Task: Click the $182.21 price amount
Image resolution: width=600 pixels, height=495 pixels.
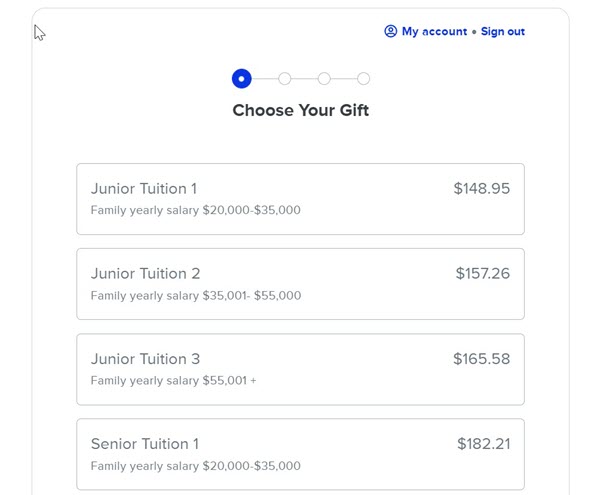Action: click(x=483, y=443)
